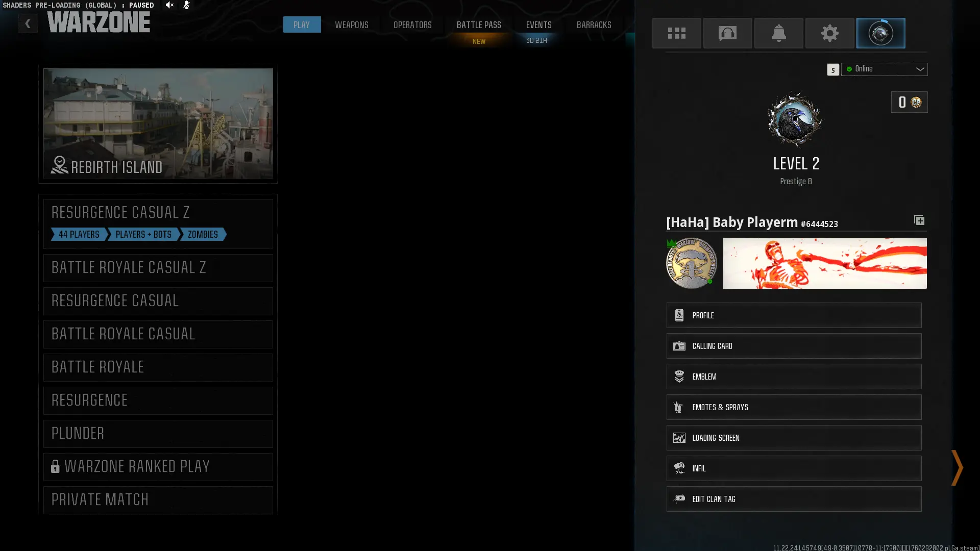Open the headset social channel icon
Image resolution: width=980 pixels, height=551 pixels.
click(x=727, y=33)
